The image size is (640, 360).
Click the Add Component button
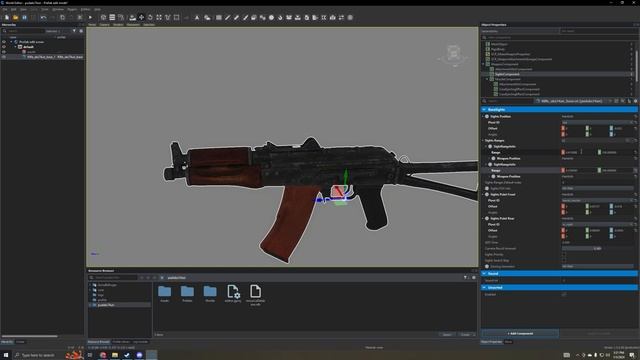click(520, 333)
